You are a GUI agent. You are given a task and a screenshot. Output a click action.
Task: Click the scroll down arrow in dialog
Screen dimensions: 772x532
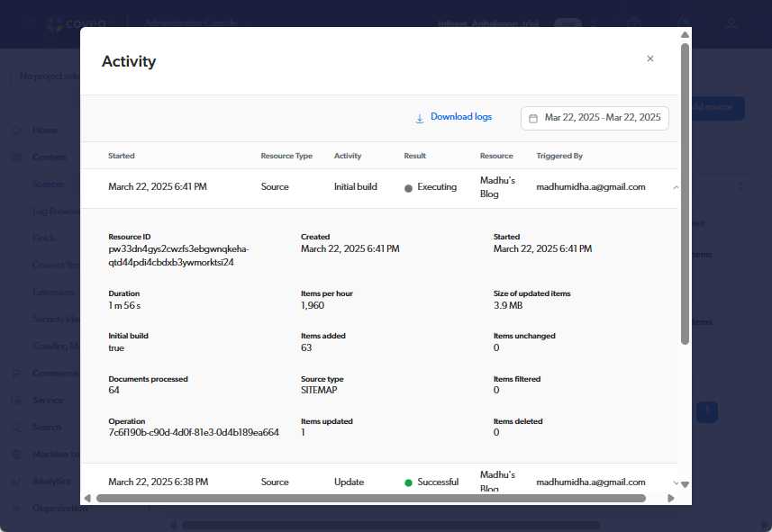(x=685, y=484)
